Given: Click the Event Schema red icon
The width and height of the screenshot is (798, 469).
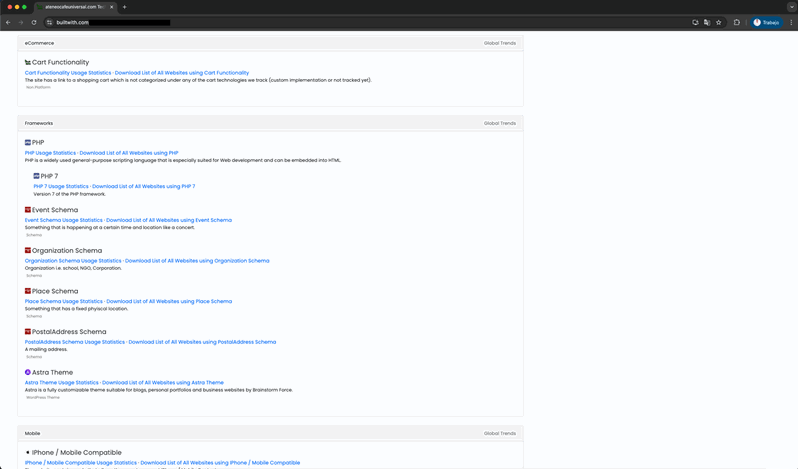Looking at the screenshot, I should coord(27,210).
